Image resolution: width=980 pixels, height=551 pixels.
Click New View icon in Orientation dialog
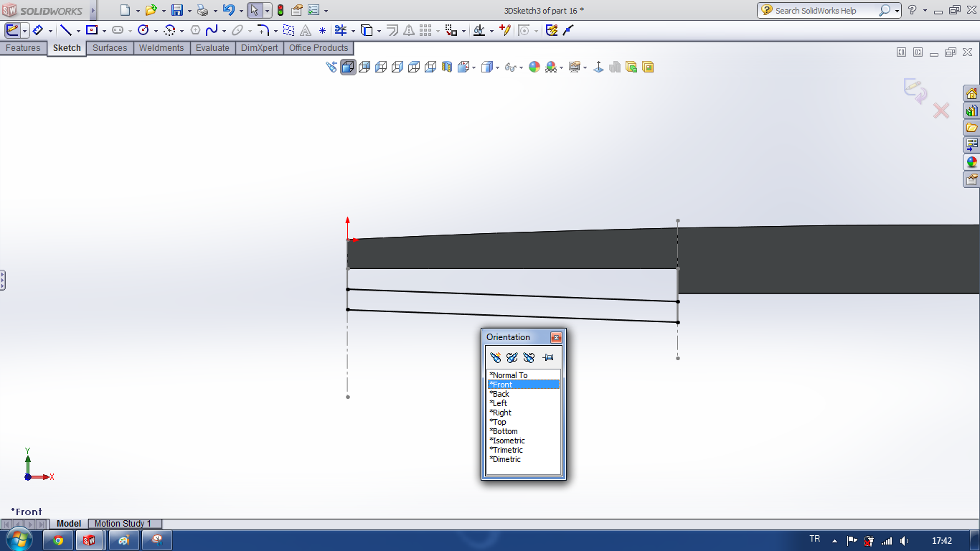click(495, 357)
